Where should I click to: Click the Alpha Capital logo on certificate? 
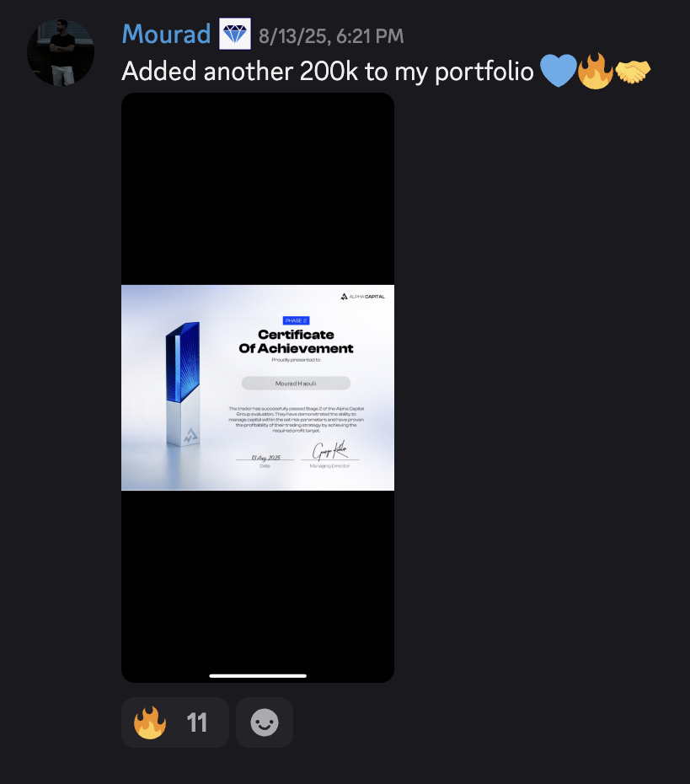coord(363,297)
